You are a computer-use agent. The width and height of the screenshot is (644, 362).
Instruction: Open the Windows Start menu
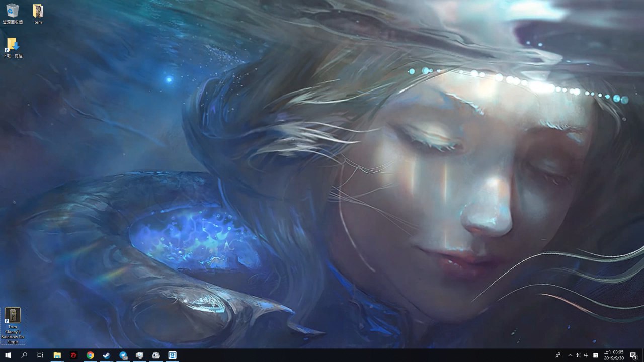tap(8, 355)
